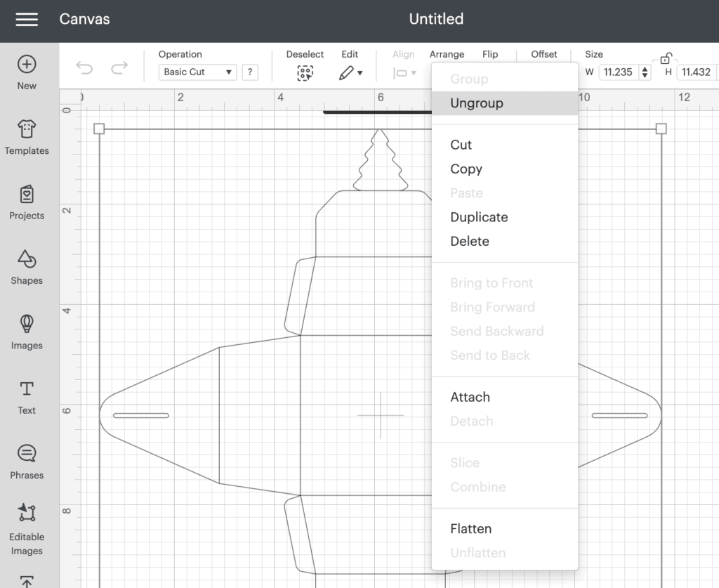Click the Operation help question button

point(250,72)
